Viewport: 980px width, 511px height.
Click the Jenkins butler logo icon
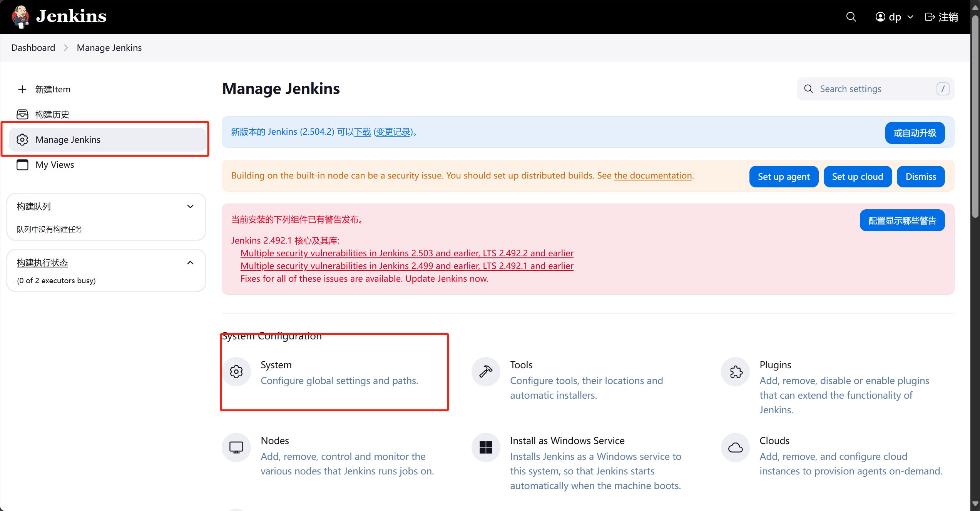coord(20,17)
